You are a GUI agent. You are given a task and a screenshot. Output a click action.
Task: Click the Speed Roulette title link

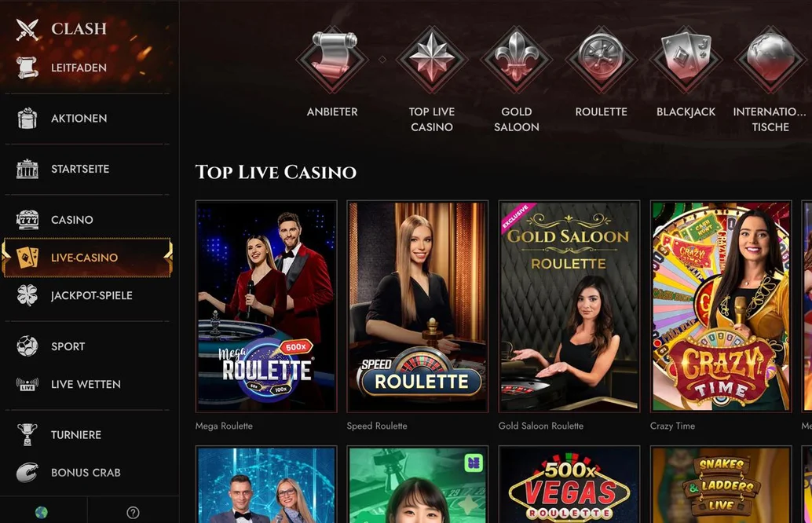point(377,426)
